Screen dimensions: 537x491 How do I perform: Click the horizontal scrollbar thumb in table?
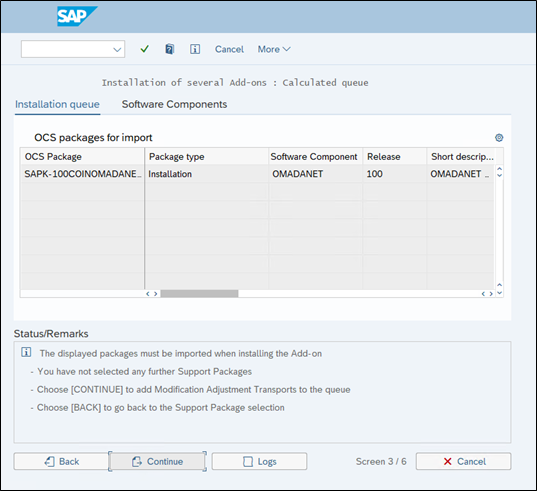pos(199,293)
